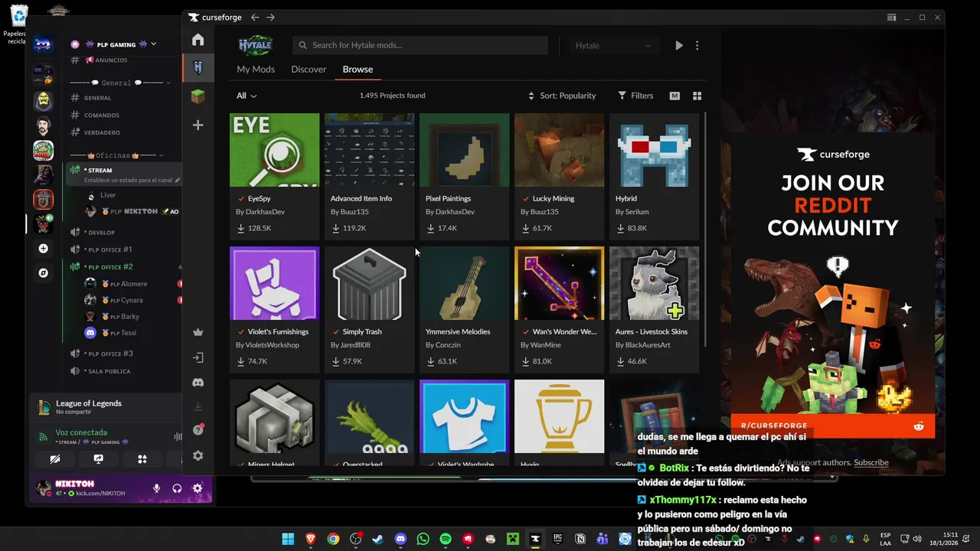Open the Discord link in CurseForge sidebar
Screen dimensions: 980x551
pos(198,382)
